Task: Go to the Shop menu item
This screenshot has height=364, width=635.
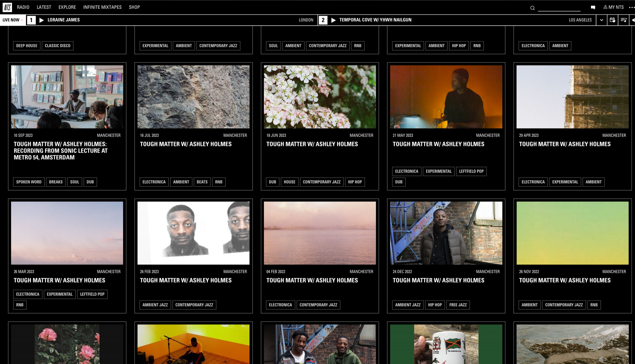Action: (x=134, y=7)
